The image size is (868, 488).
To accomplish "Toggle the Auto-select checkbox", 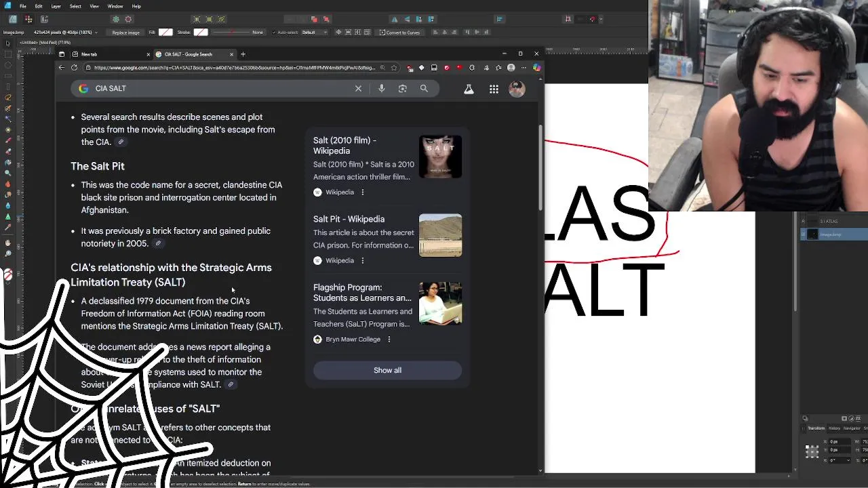I will (275, 33).
